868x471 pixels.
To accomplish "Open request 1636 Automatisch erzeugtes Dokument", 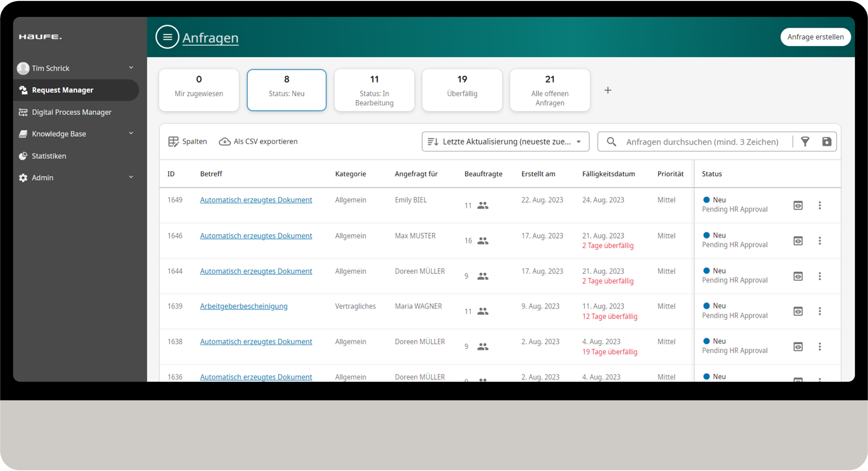I will point(256,377).
